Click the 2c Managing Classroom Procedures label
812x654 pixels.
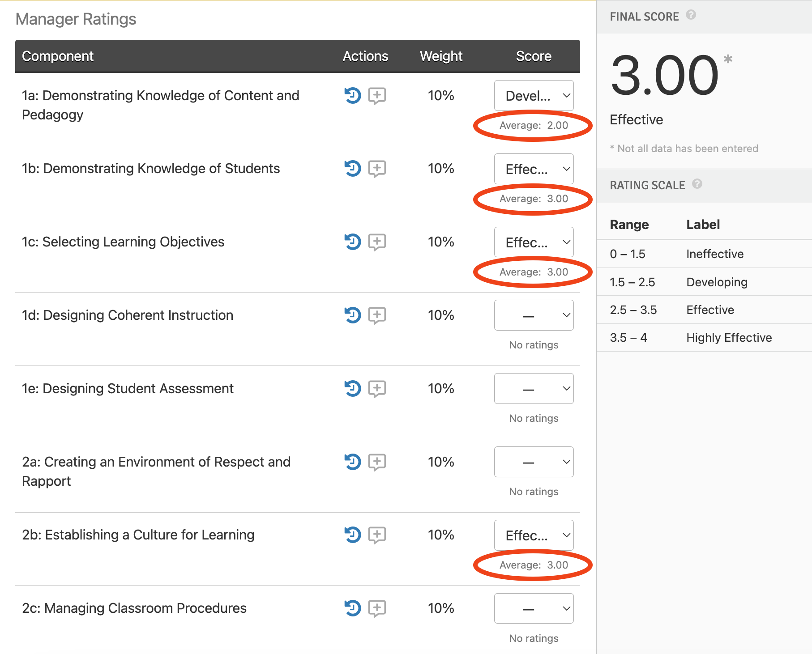point(134,608)
